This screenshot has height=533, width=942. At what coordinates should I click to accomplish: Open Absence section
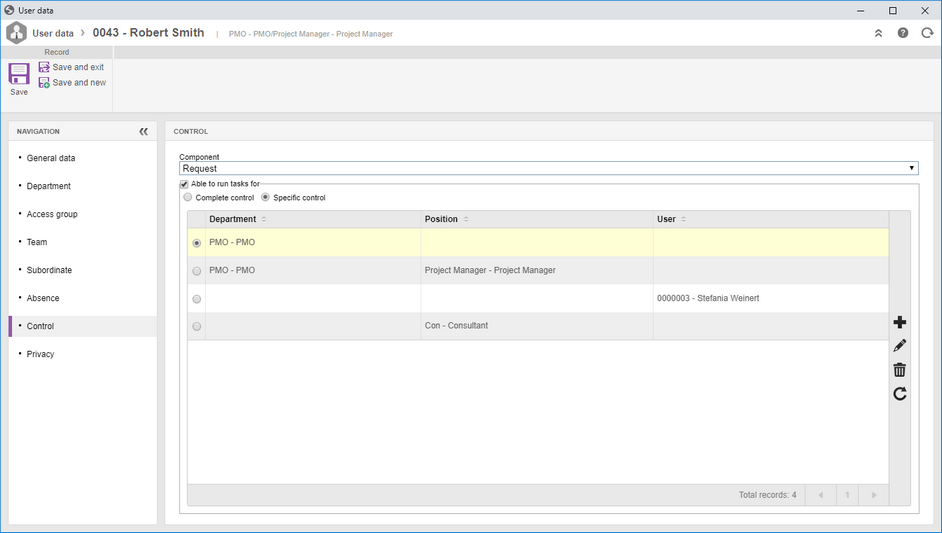[43, 298]
